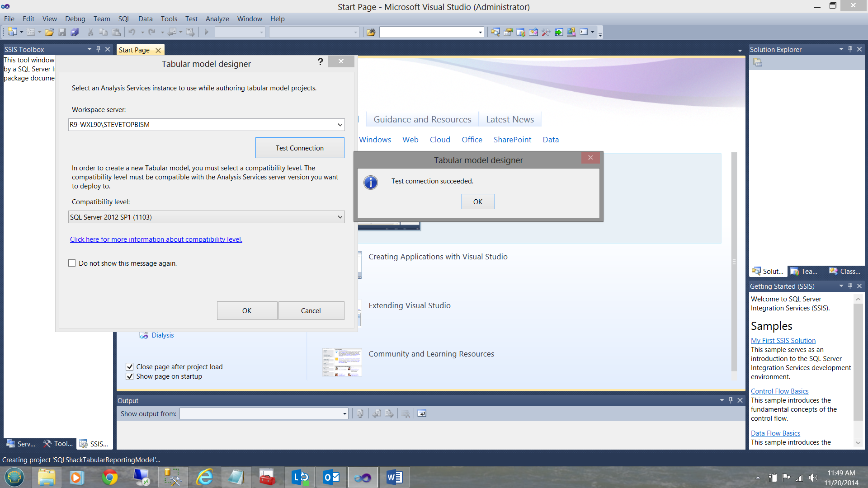Click the Save All toolbar icon

tap(75, 32)
